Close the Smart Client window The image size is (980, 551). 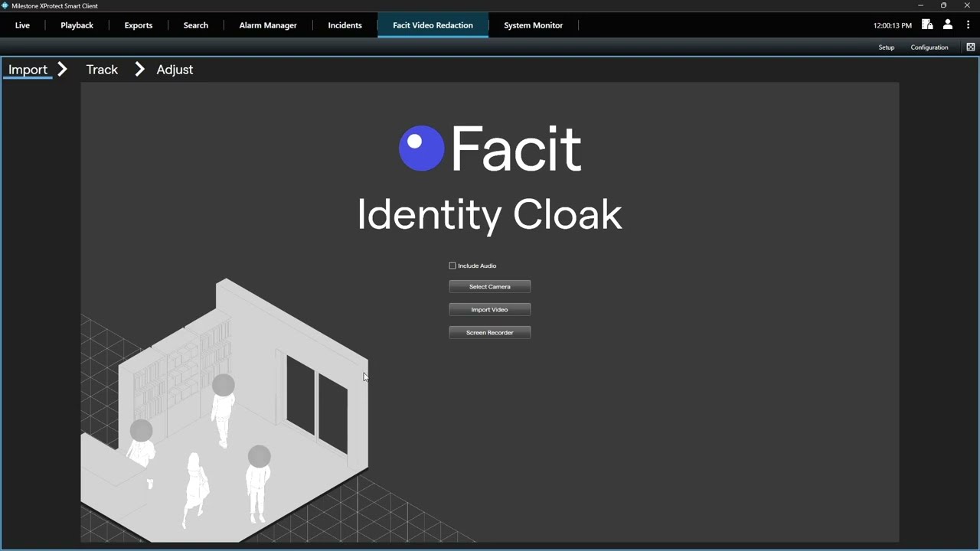(968, 5)
